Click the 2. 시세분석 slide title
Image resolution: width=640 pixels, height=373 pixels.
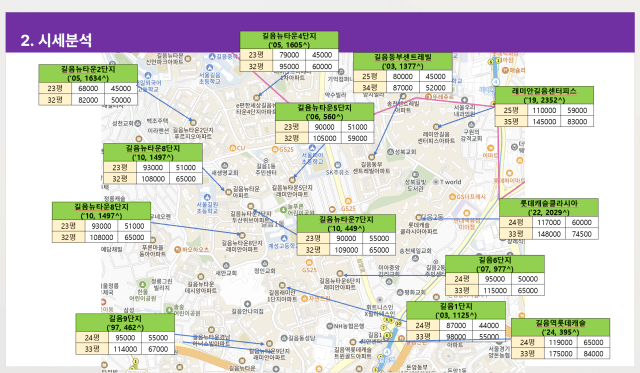[56, 40]
